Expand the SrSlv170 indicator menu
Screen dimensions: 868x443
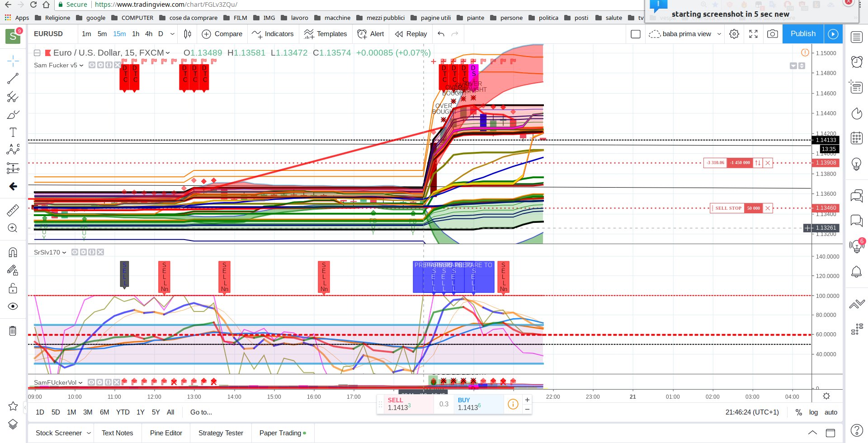click(64, 252)
